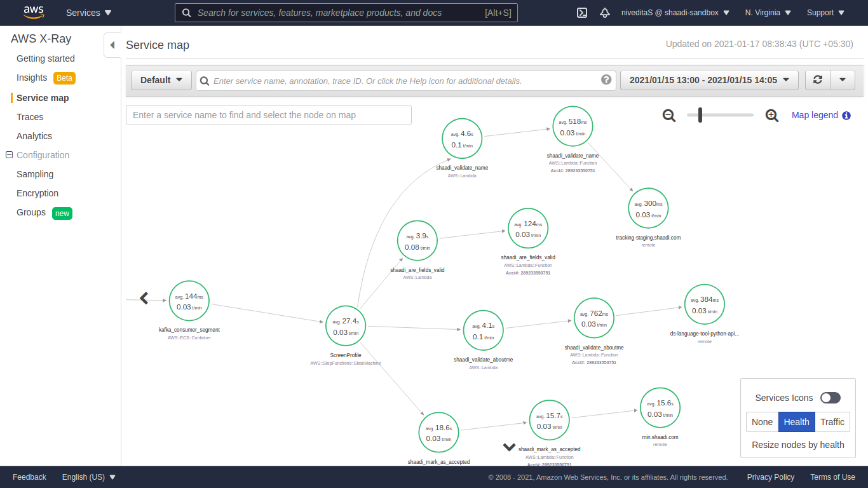Open the refresh interval dropdown arrow

843,80
